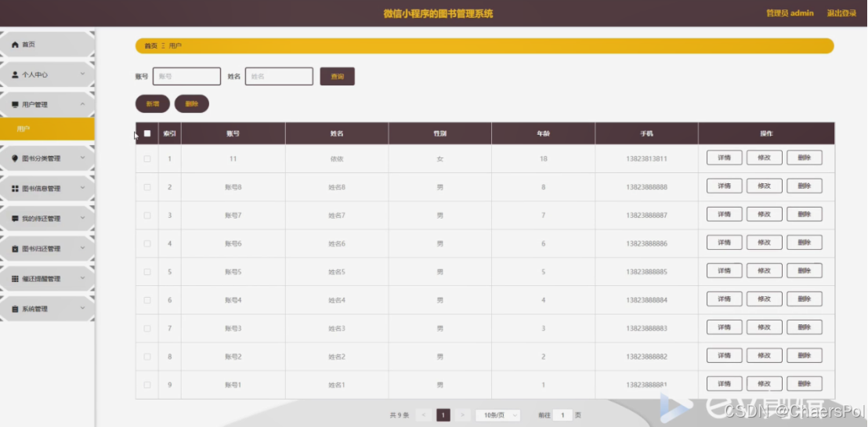This screenshot has width=868, height=427.
Task: Click 删除 for 账号3
Action: pyautogui.click(x=805, y=327)
